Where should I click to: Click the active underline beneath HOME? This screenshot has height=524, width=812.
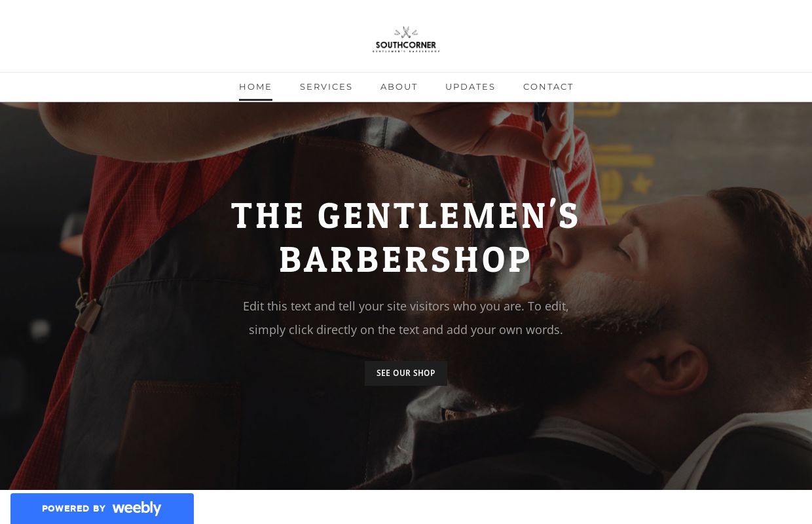coord(255,100)
